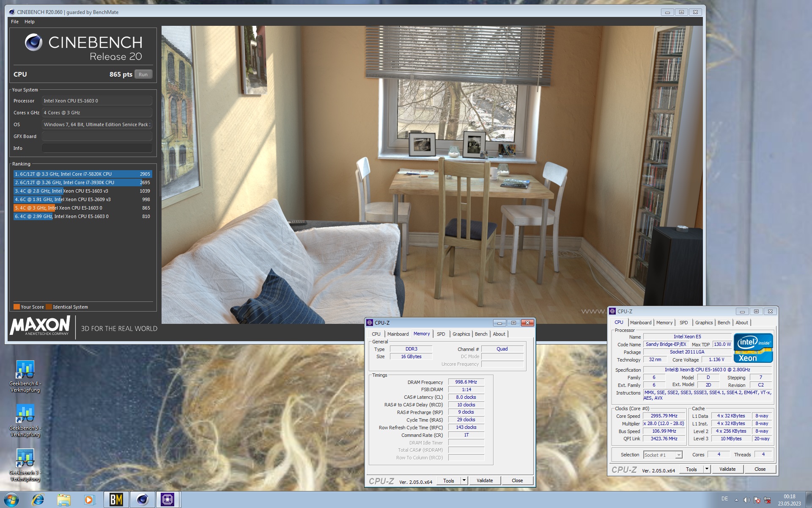This screenshot has width=812, height=508.
Task: Click the network tray icon
Action: 767,500
